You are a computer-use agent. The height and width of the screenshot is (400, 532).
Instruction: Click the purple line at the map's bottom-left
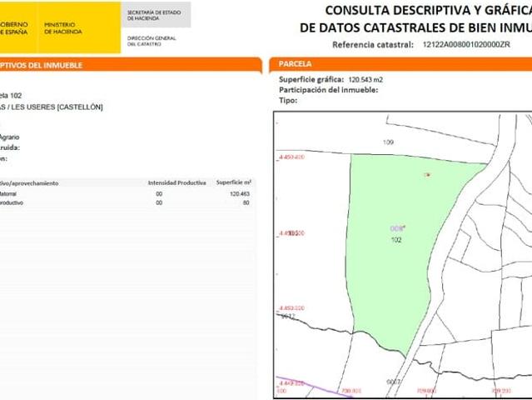click(x=312, y=386)
